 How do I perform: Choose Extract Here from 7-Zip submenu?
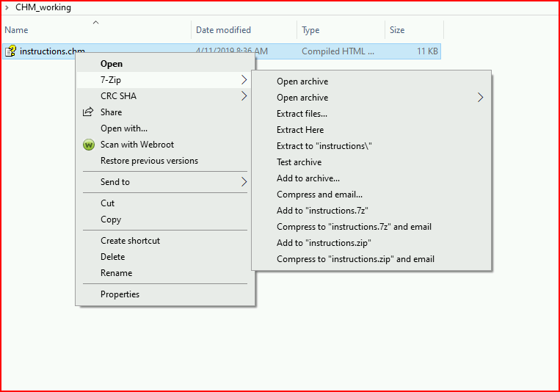click(x=300, y=130)
